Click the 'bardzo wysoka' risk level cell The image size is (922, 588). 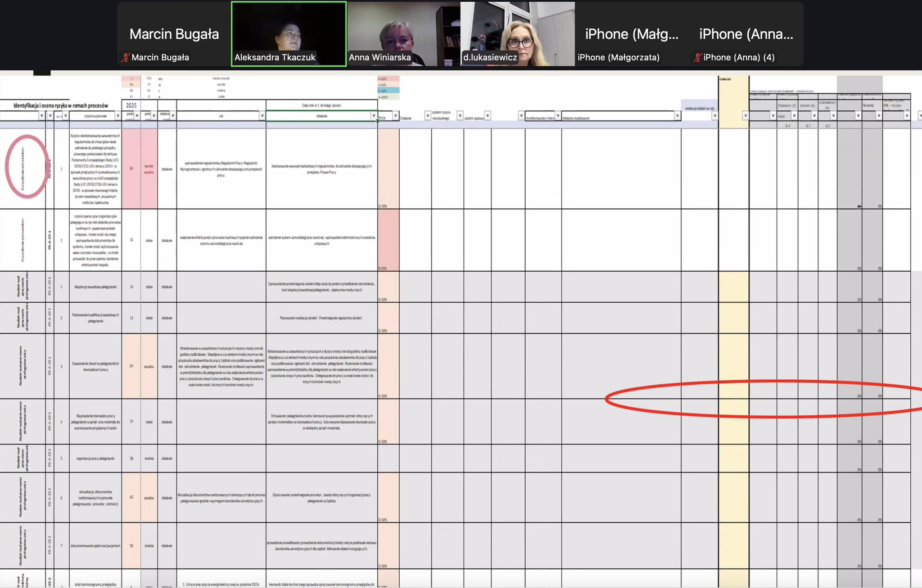tap(149, 169)
